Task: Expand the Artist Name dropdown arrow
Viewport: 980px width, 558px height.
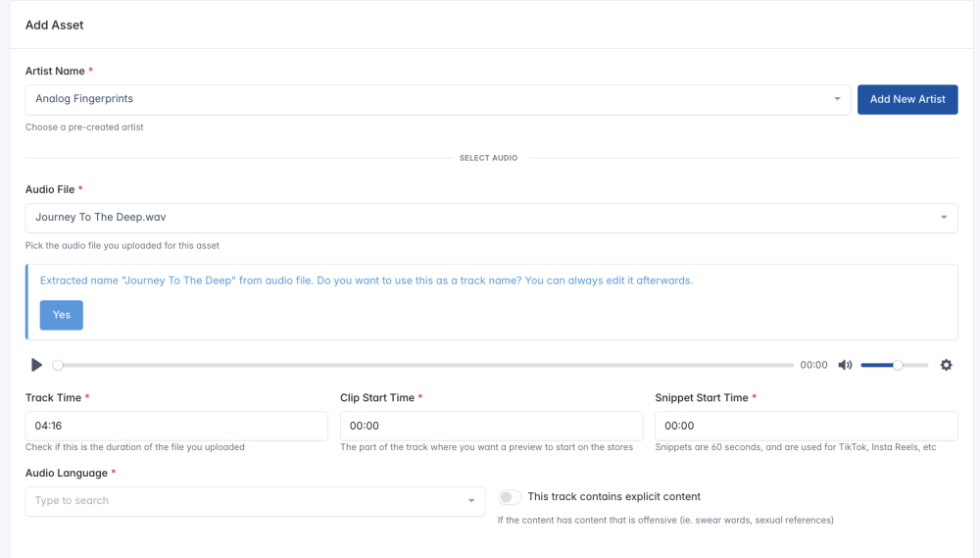Action: [837, 99]
